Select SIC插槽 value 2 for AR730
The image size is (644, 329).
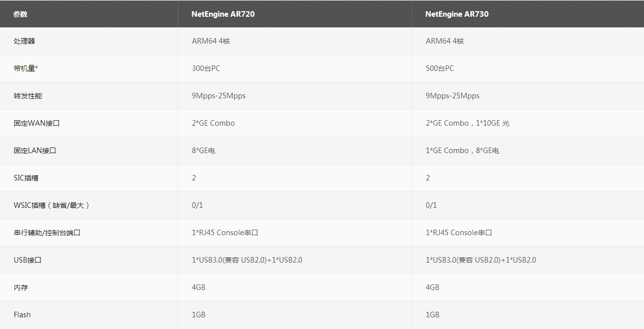click(428, 178)
